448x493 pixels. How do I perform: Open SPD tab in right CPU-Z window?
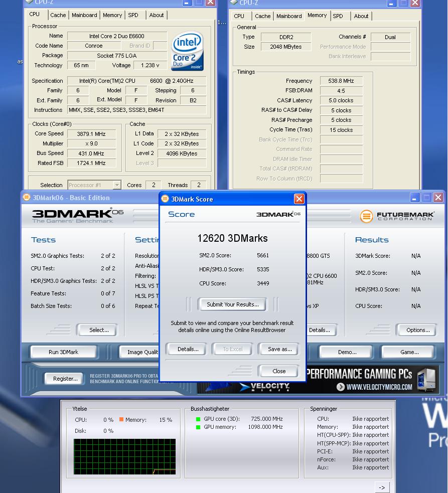(338, 16)
